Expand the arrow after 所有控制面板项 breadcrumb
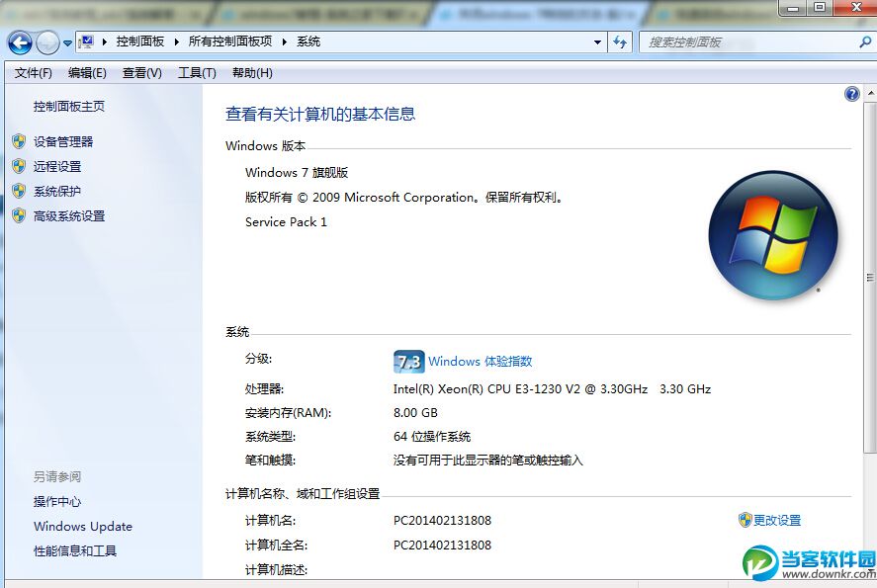Viewport: 877px width, 588px height. [x=284, y=42]
